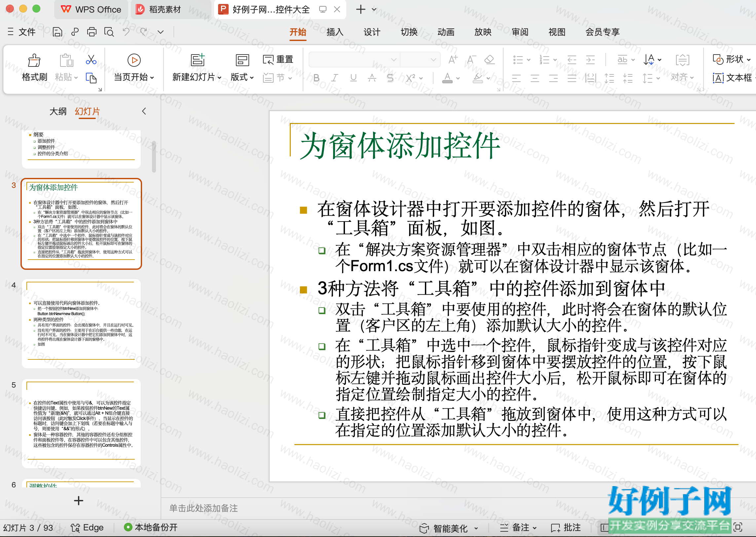Click the Clear Formatting eraser icon
The image size is (756, 537).
(489, 60)
